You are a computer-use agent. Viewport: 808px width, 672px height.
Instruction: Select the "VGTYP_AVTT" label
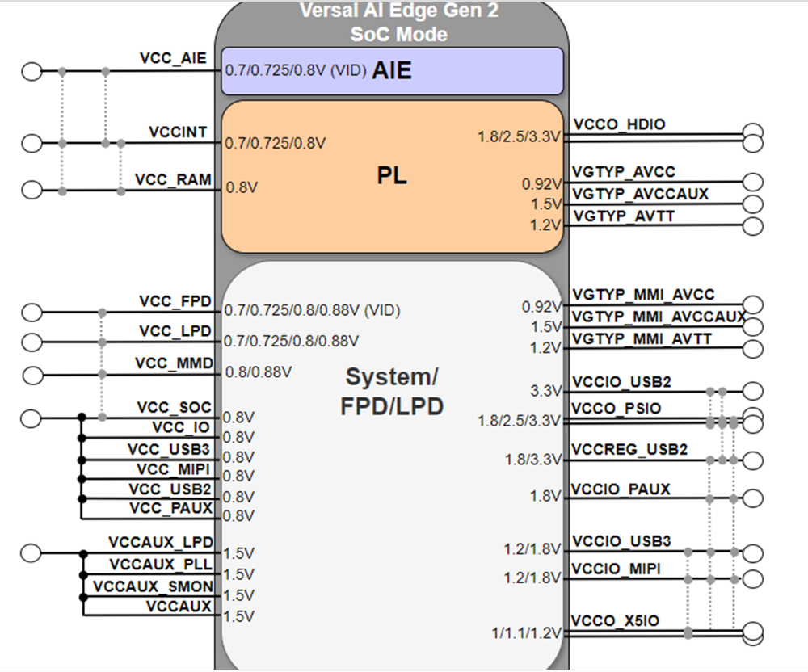[624, 216]
